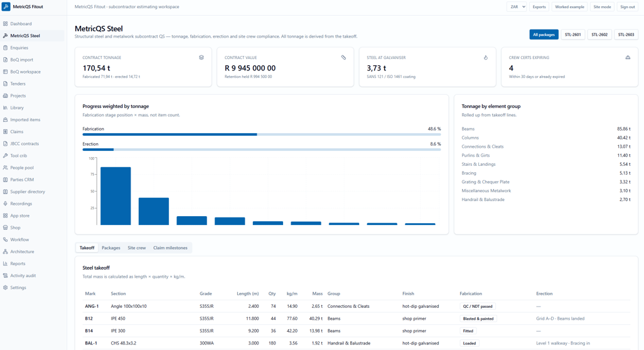Filter by package STL-2602
The width and height of the screenshot is (644, 350).
(x=599, y=35)
